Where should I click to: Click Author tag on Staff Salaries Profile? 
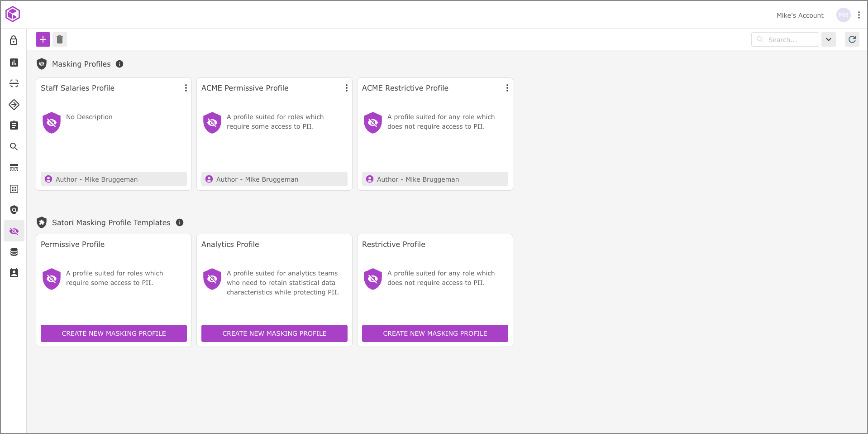click(x=114, y=179)
